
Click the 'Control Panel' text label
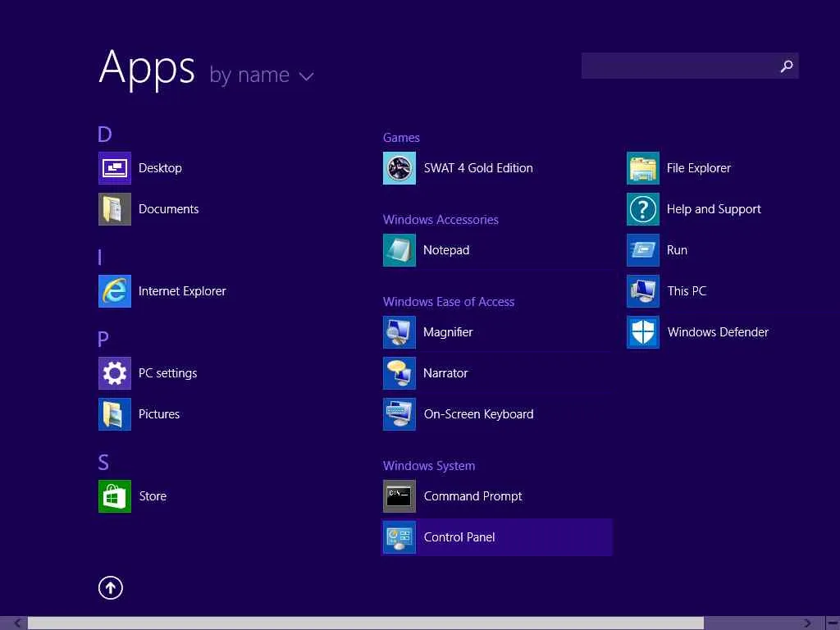tap(459, 537)
